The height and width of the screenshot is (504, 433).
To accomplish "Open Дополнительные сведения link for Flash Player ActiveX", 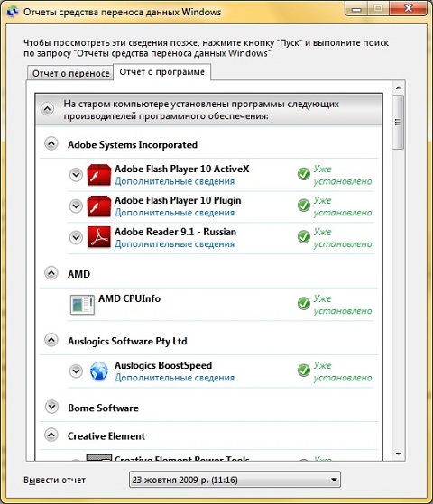I will [174, 181].
